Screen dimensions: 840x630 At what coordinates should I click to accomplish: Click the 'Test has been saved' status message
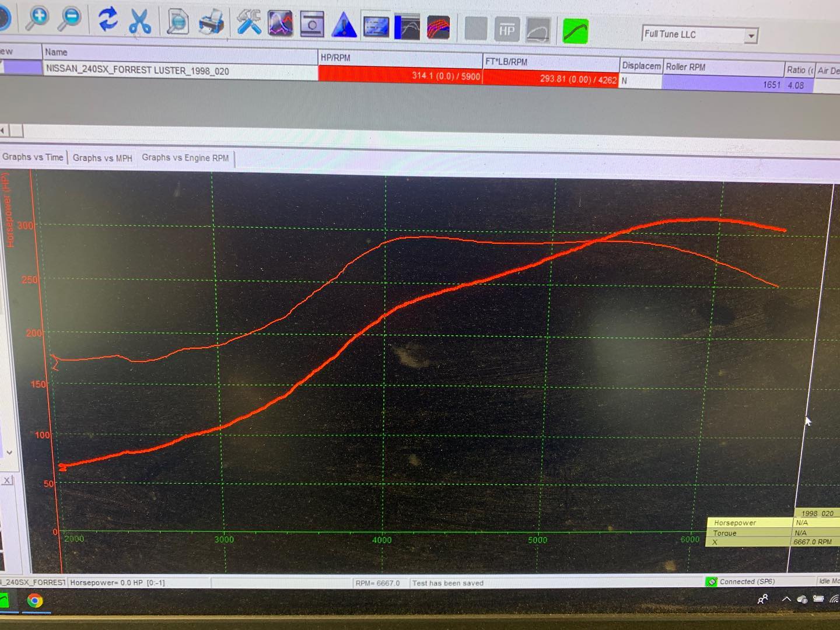(x=448, y=583)
